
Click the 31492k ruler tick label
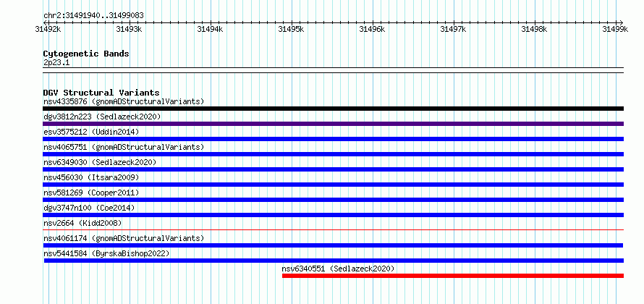pos(48,29)
